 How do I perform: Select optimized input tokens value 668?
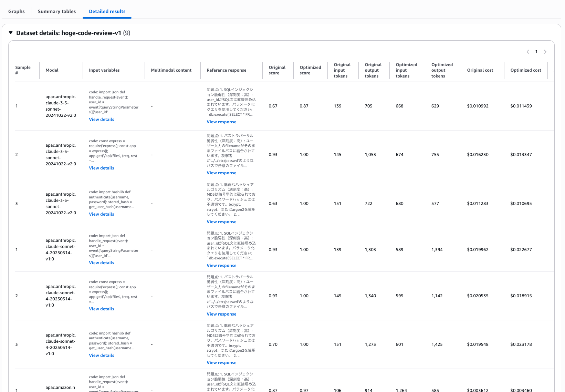(x=399, y=106)
